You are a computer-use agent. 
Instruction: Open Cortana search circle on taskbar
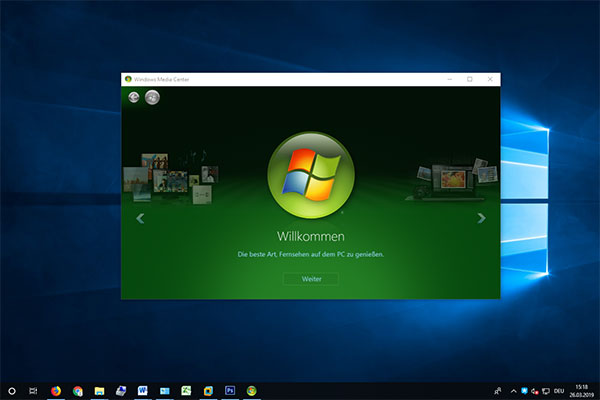pyautogui.click(x=12, y=391)
